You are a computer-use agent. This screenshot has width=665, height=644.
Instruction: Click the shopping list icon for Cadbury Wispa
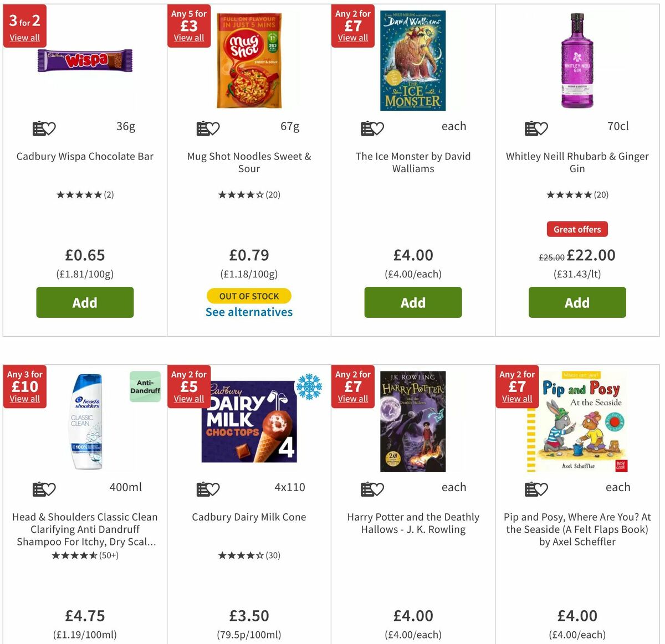(x=38, y=128)
